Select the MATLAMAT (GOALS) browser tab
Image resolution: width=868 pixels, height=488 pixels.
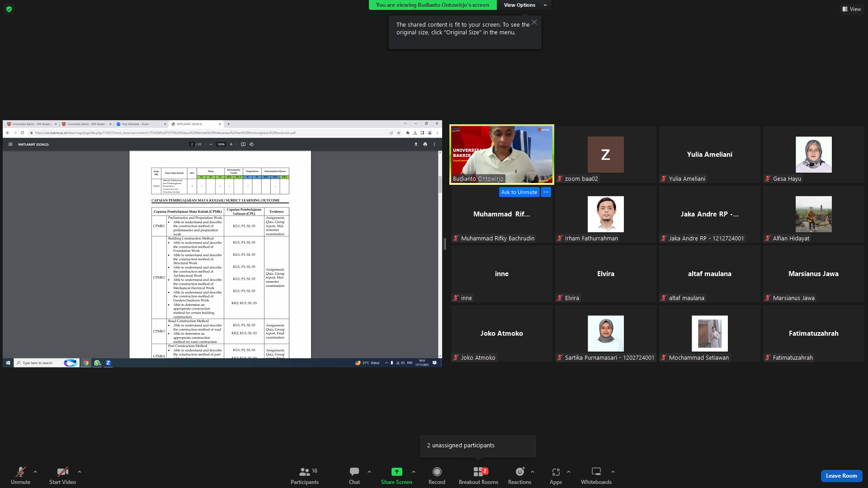click(196, 124)
